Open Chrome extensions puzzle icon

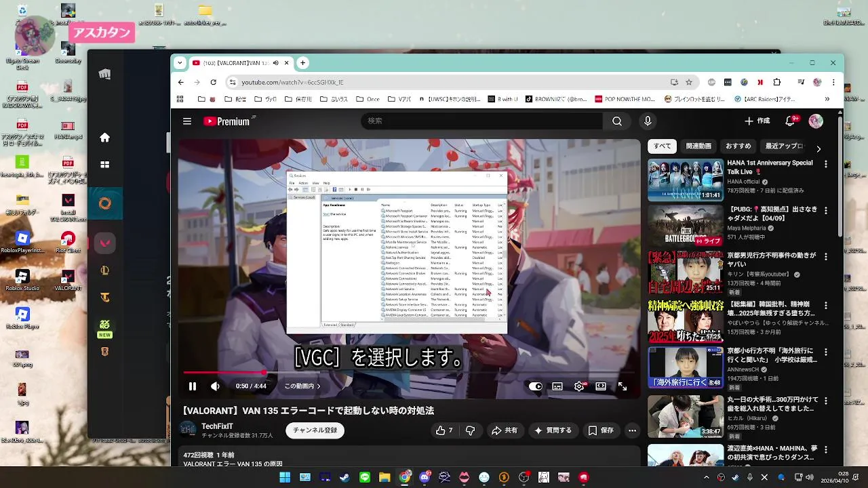point(777,82)
